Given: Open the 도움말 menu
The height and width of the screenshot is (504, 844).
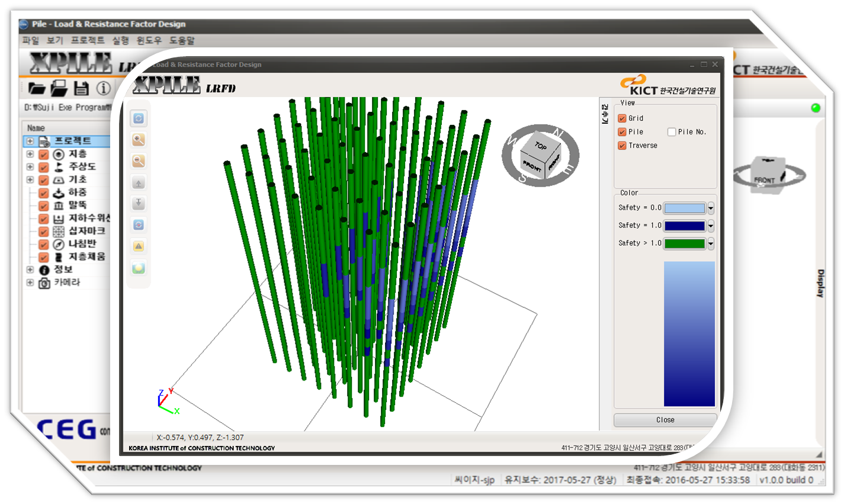Looking at the screenshot, I should [182, 41].
